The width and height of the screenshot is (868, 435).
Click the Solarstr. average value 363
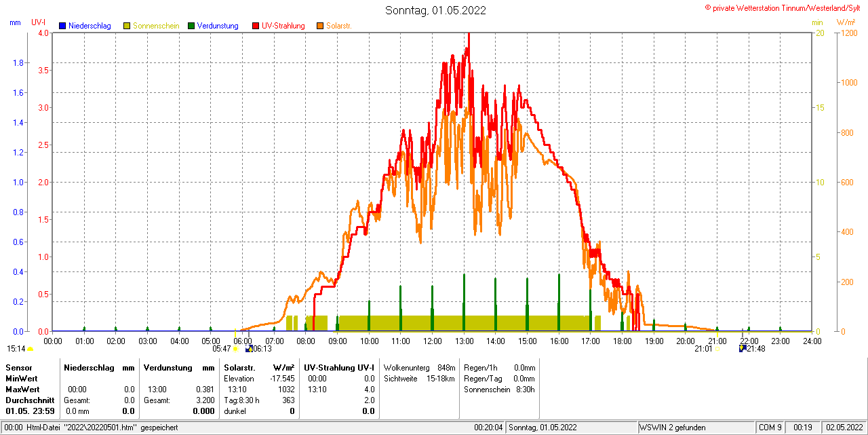[289, 400]
